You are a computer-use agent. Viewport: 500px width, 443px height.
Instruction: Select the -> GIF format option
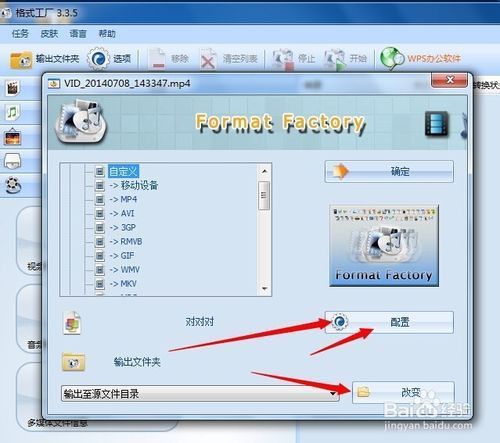click(x=122, y=256)
